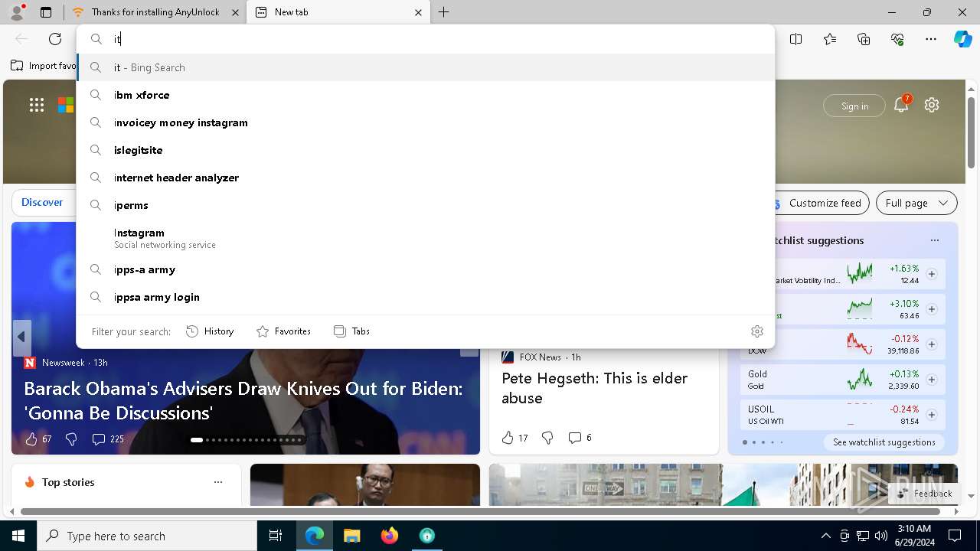Select Instagram social networking suggestion
The width and height of the screenshot is (980, 551).
pyautogui.click(x=426, y=238)
